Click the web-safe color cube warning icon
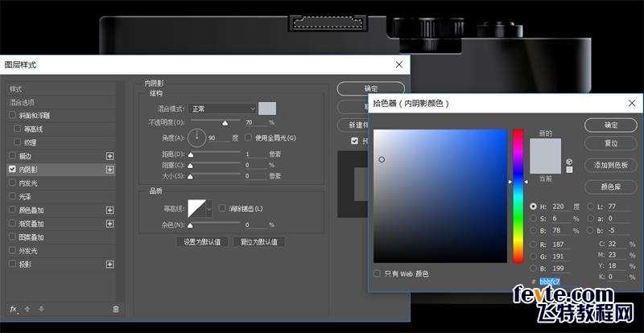Image resolution: width=644 pixels, height=333 pixels. [x=569, y=162]
